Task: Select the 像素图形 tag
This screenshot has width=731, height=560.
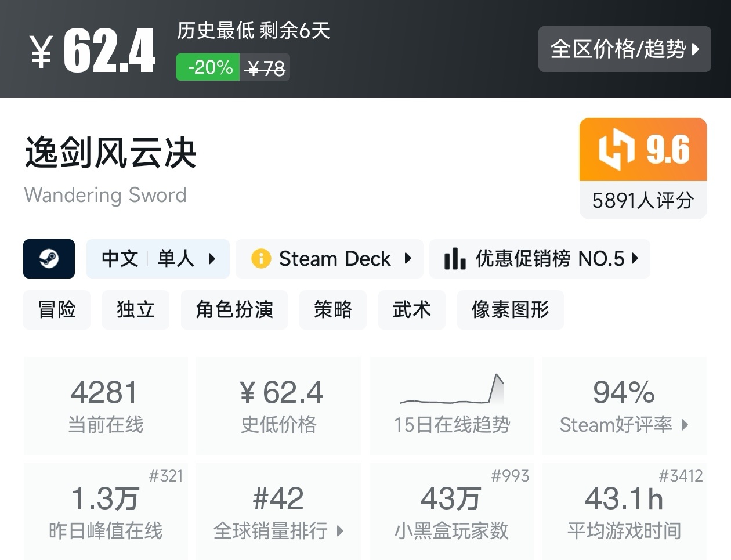Action: (511, 310)
